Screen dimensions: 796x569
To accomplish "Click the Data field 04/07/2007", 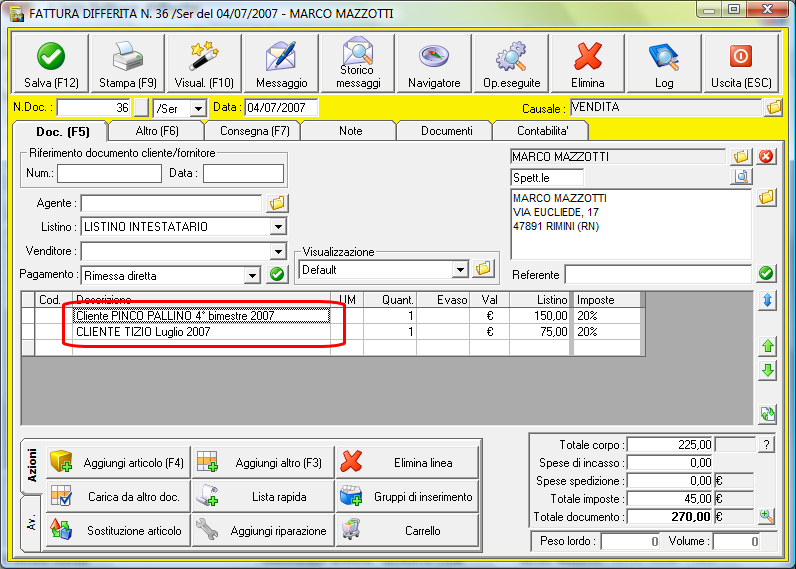I will coord(281,108).
